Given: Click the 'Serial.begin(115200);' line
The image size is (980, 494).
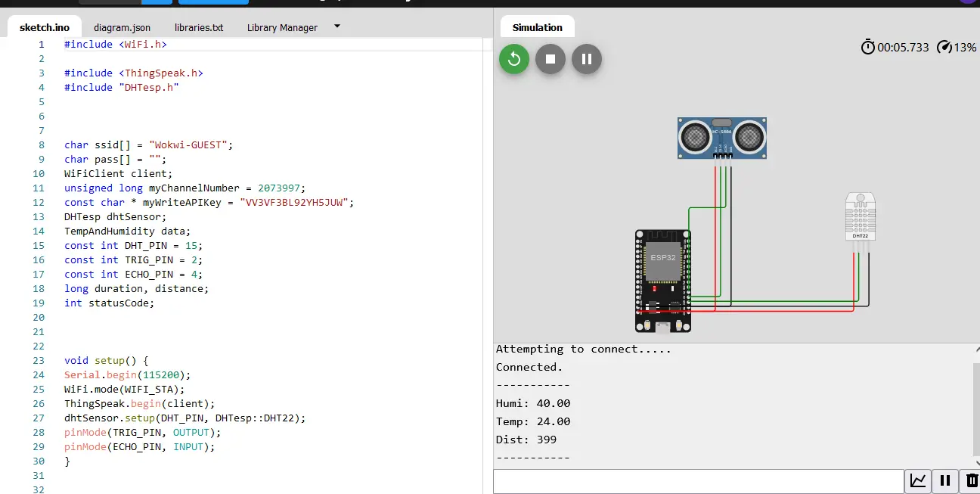Looking at the screenshot, I should [128, 375].
